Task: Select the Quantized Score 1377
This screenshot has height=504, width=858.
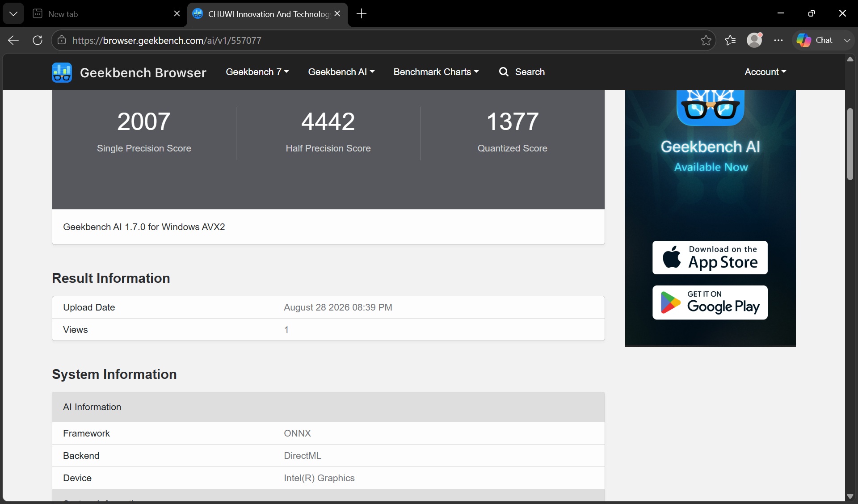Action: pos(513,122)
